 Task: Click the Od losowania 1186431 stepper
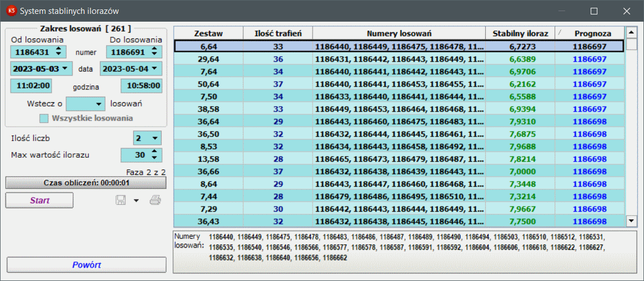point(59,52)
